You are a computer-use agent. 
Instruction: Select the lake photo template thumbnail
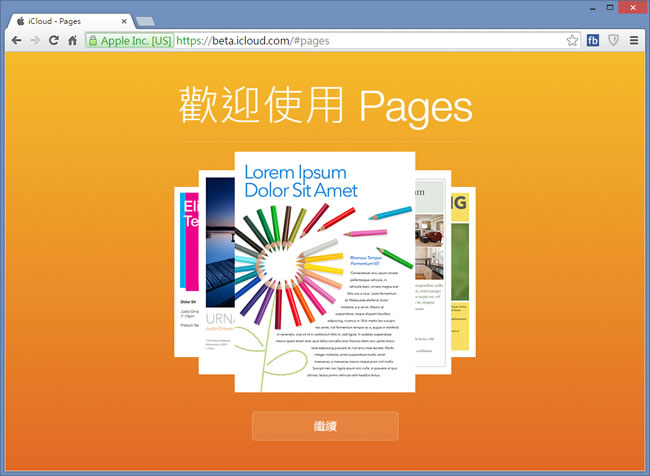tap(217, 272)
